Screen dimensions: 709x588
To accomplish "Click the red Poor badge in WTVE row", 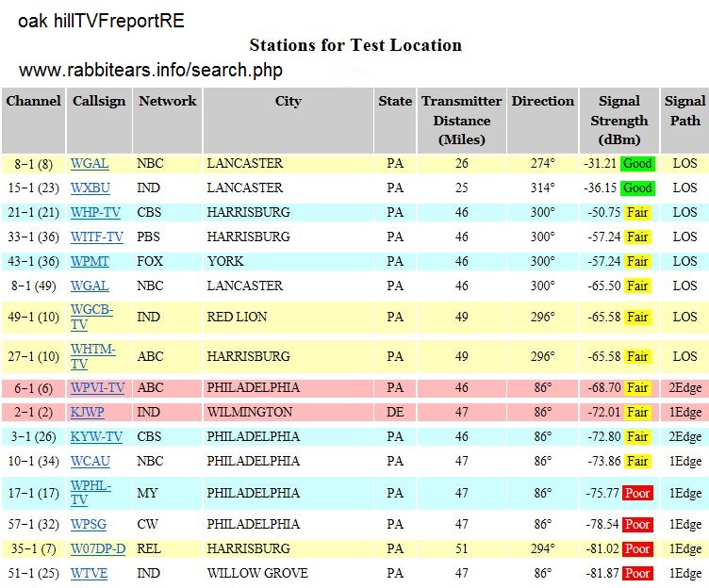I will (637, 574).
